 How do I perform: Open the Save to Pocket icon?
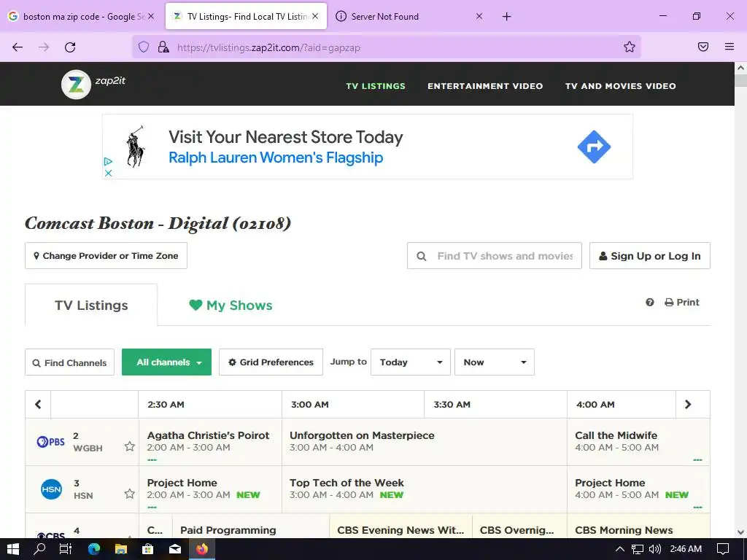[703, 47]
